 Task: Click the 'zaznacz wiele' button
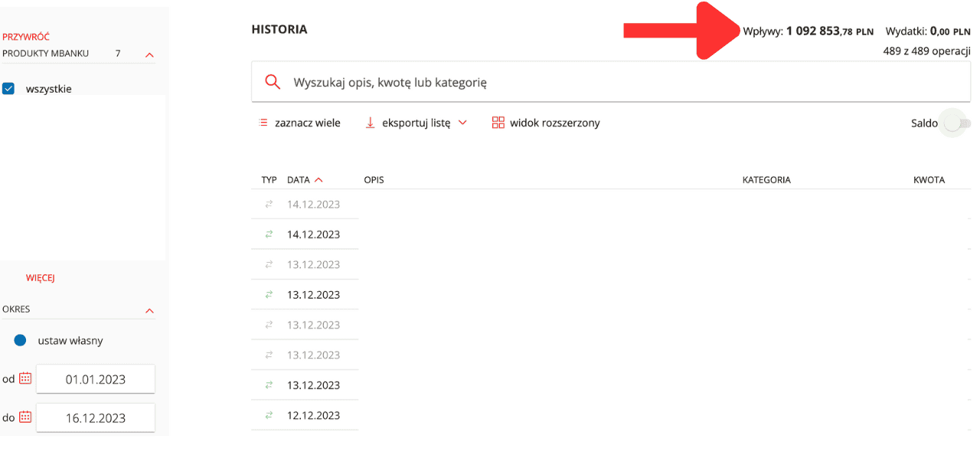(x=300, y=123)
